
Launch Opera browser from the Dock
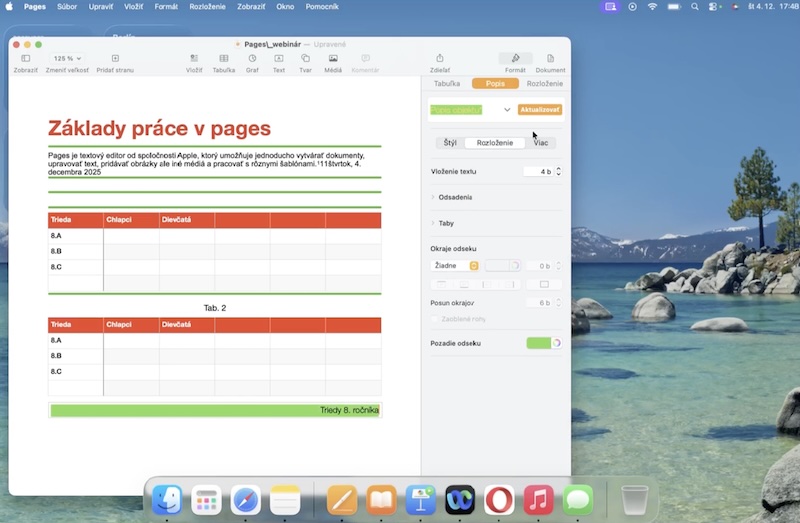click(x=499, y=500)
